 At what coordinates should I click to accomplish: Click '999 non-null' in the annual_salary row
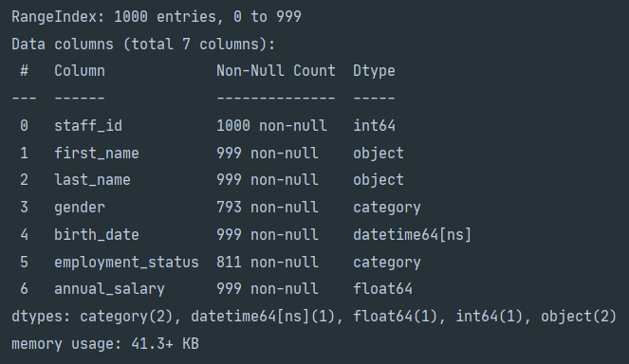point(268,289)
